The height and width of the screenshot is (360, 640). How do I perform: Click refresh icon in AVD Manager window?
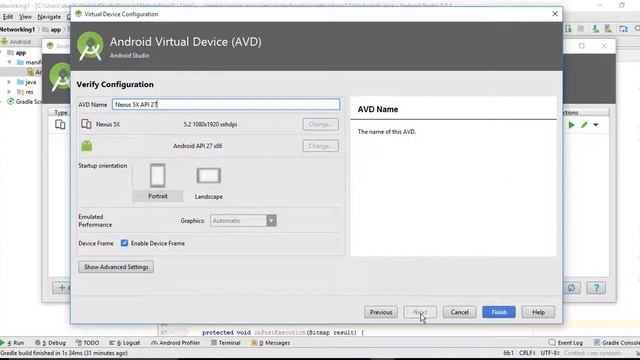[571, 288]
